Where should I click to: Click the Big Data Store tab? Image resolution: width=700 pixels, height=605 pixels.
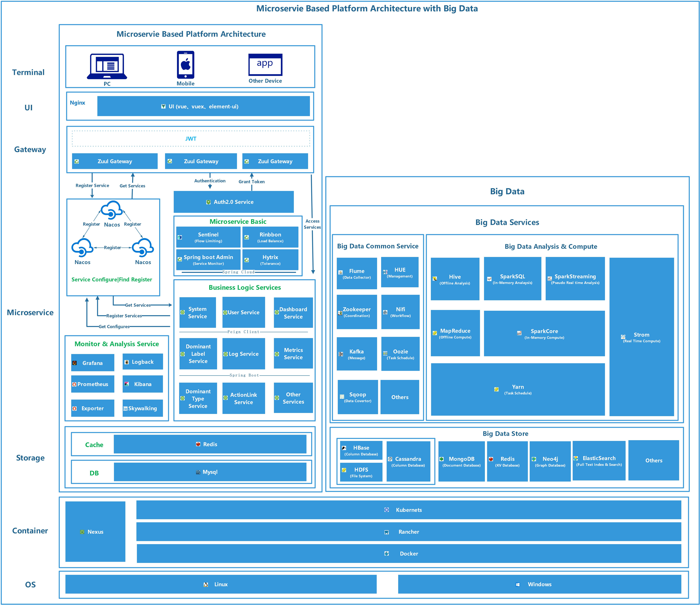[x=506, y=430]
